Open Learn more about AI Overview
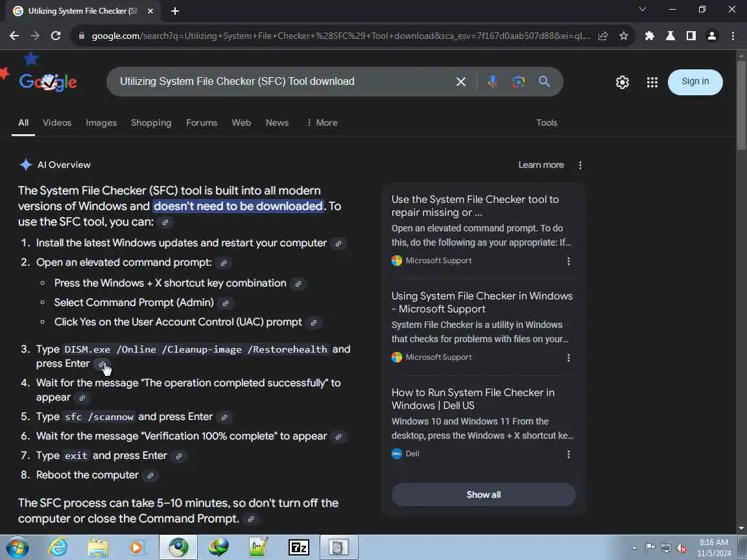The height and width of the screenshot is (560, 747). [x=541, y=165]
